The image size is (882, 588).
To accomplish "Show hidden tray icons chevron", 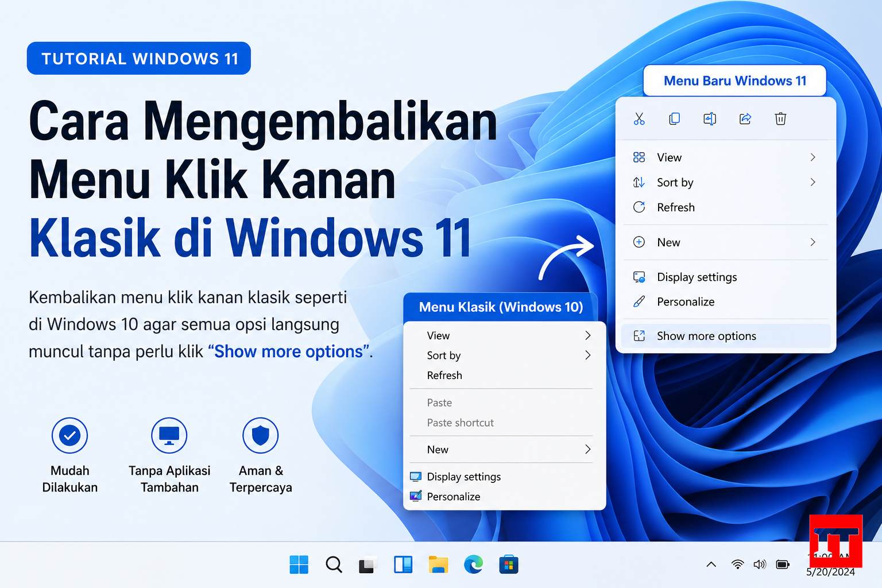I will tap(711, 564).
